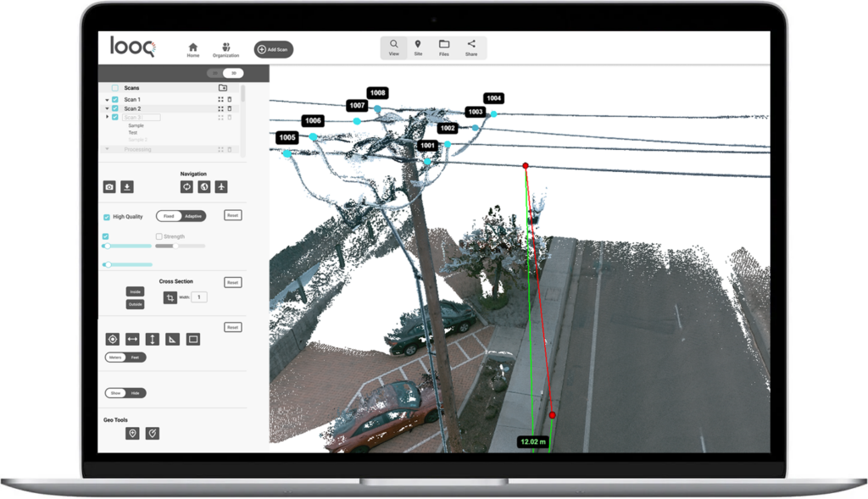Click the download export icon
The image size is (868, 499).
(x=127, y=186)
